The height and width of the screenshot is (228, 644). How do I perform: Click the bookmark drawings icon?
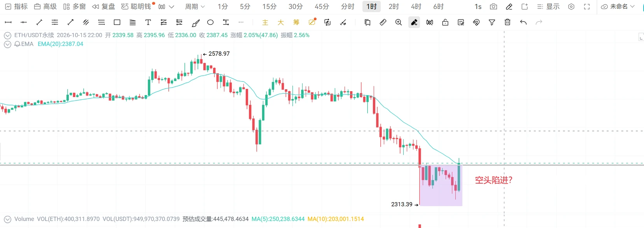[367, 22]
